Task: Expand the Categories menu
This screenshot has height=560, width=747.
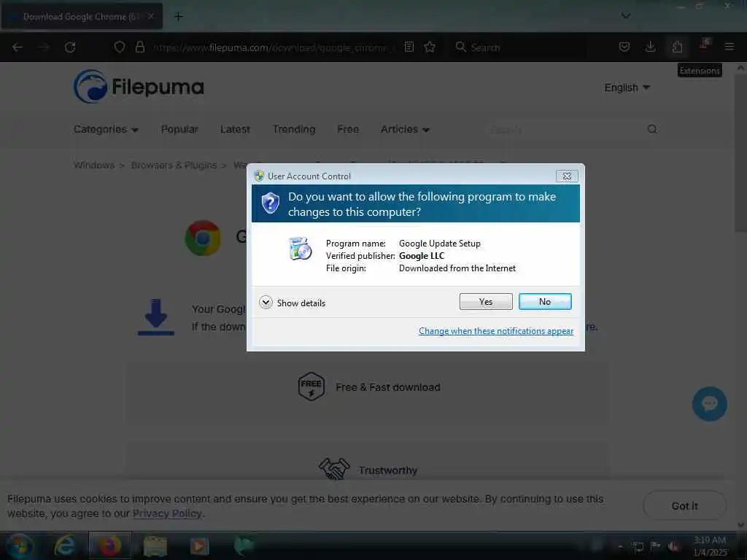Action: pos(106,130)
